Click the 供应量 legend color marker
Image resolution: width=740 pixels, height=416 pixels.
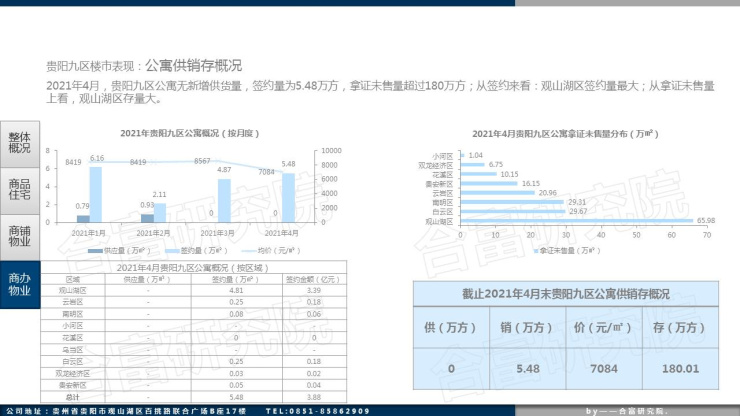(x=95, y=251)
